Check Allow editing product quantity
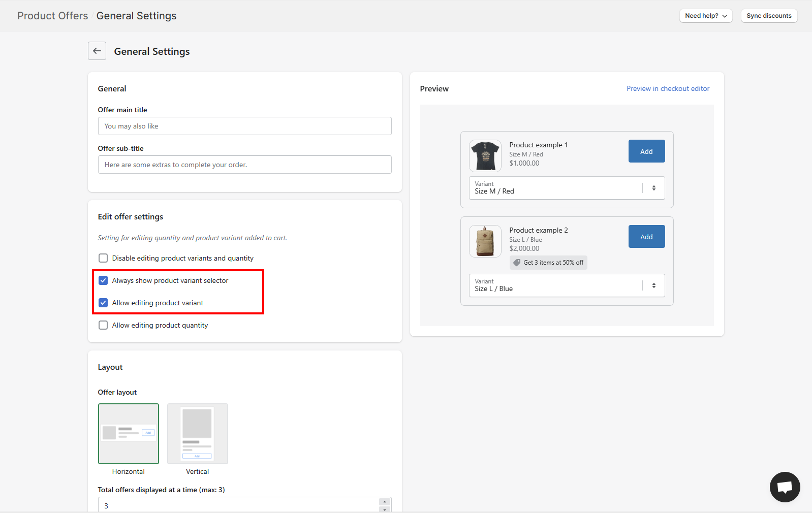This screenshot has width=812, height=513. [x=103, y=325]
